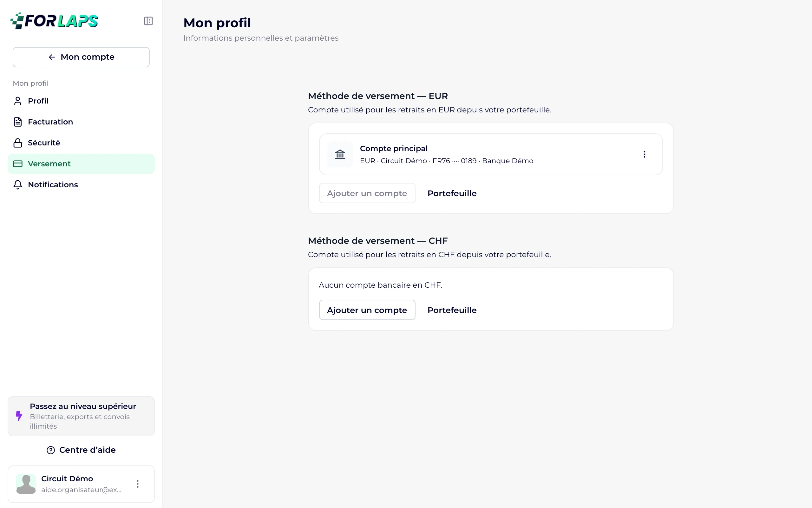Open Portefeuille link in CHF section
Image resolution: width=812 pixels, height=508 pixels.
452,310
